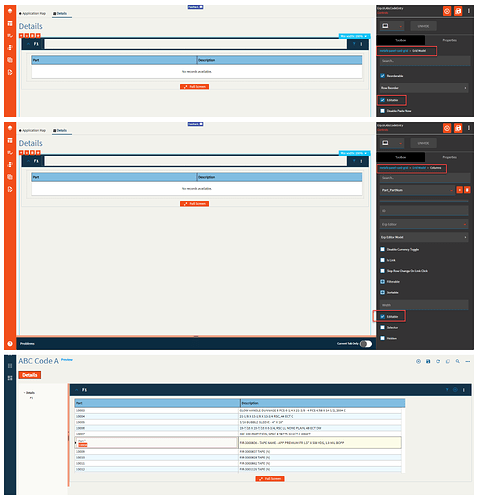
Task: Select the Application Map tab in the middle screenshot
Action: (x=32, y=130)
